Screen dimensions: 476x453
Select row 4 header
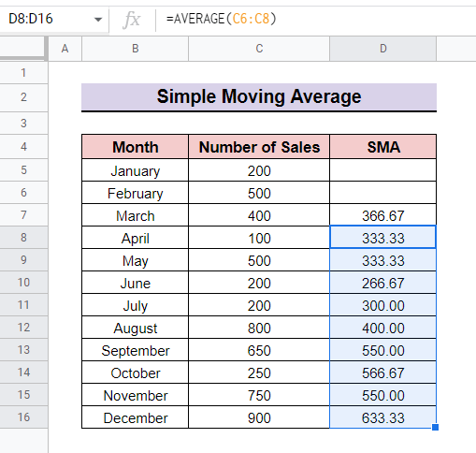coord(23,147)
